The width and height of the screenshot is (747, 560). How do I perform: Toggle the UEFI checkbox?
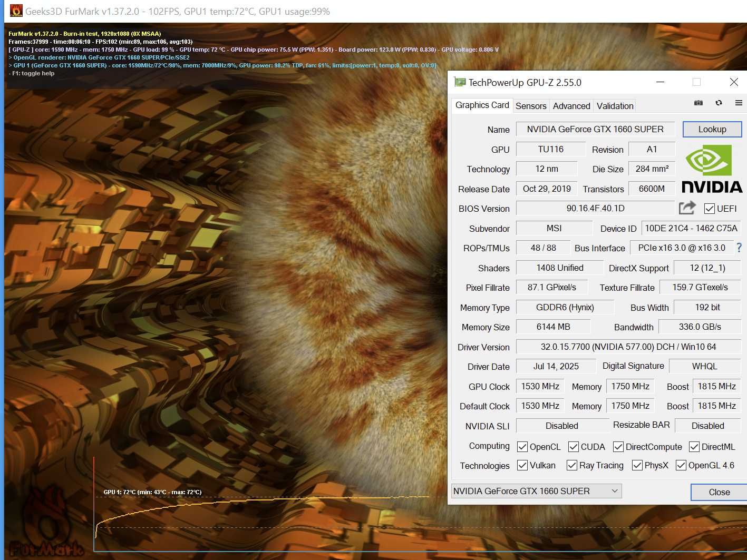710,209
